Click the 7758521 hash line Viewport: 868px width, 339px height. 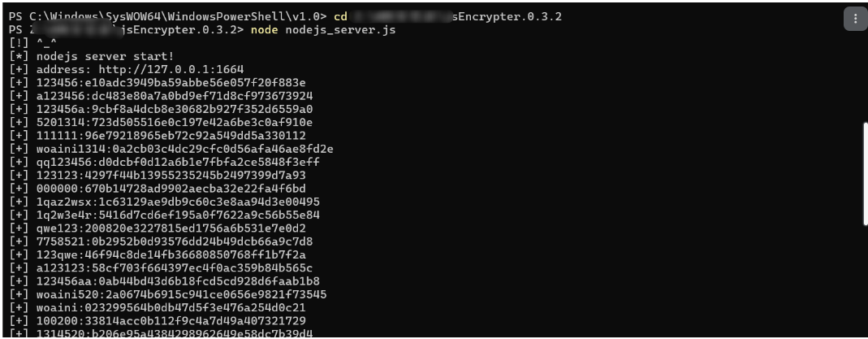[161, 241]
